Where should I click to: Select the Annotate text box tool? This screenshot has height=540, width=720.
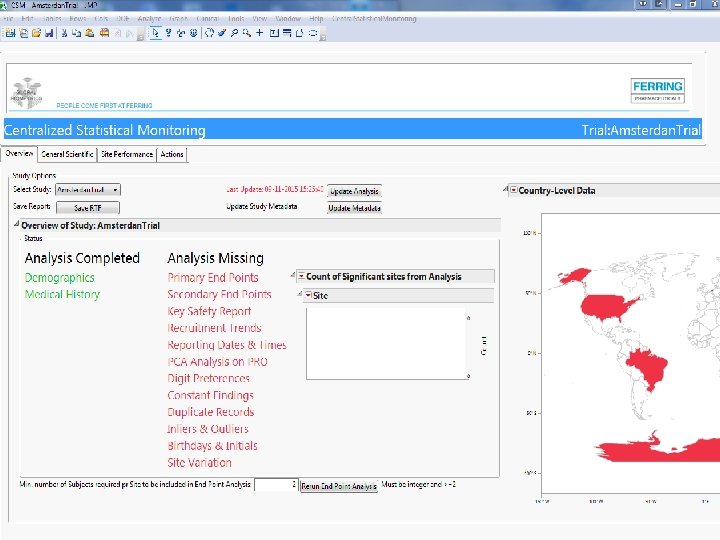[274, 33]
